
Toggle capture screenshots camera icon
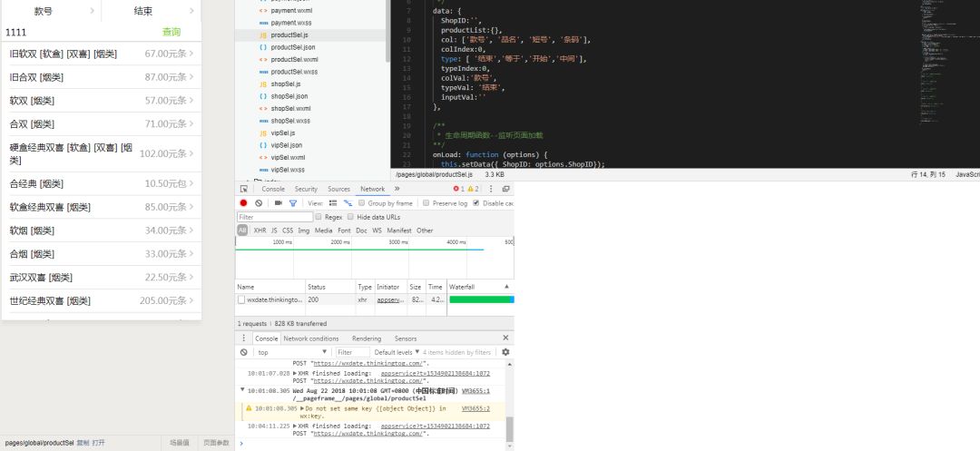(x=279, y=203)
